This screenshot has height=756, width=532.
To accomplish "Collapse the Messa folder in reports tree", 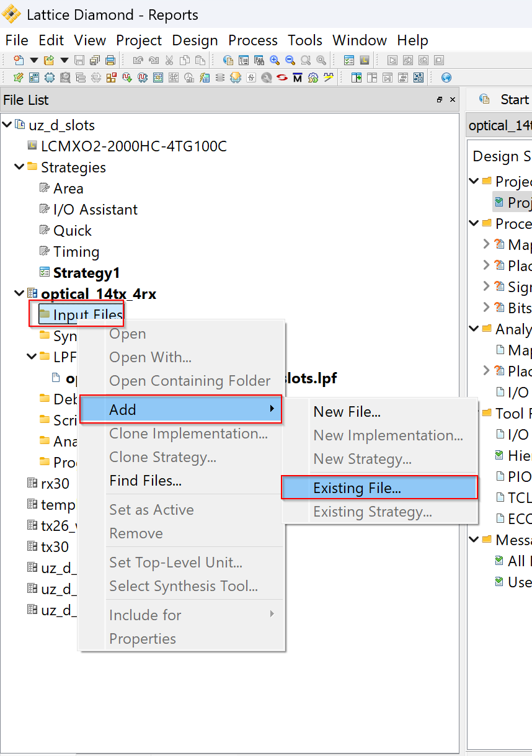I will tap(474, 540).
